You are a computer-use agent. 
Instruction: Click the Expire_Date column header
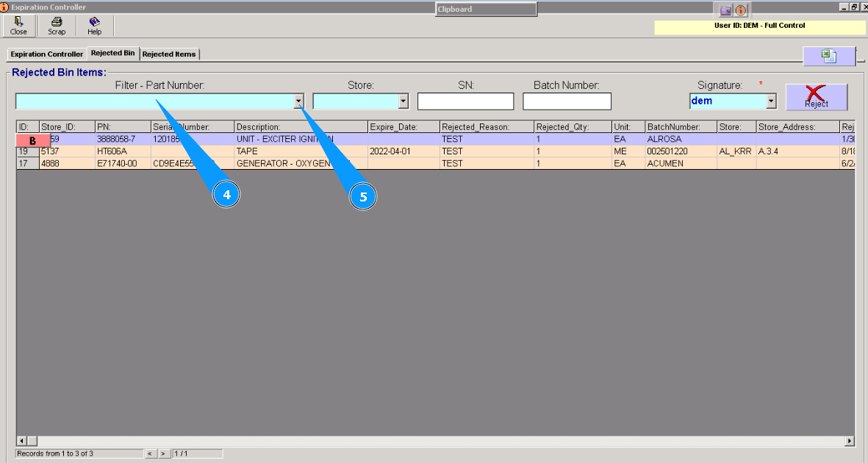pyautogui.click(x=404, y=127)
